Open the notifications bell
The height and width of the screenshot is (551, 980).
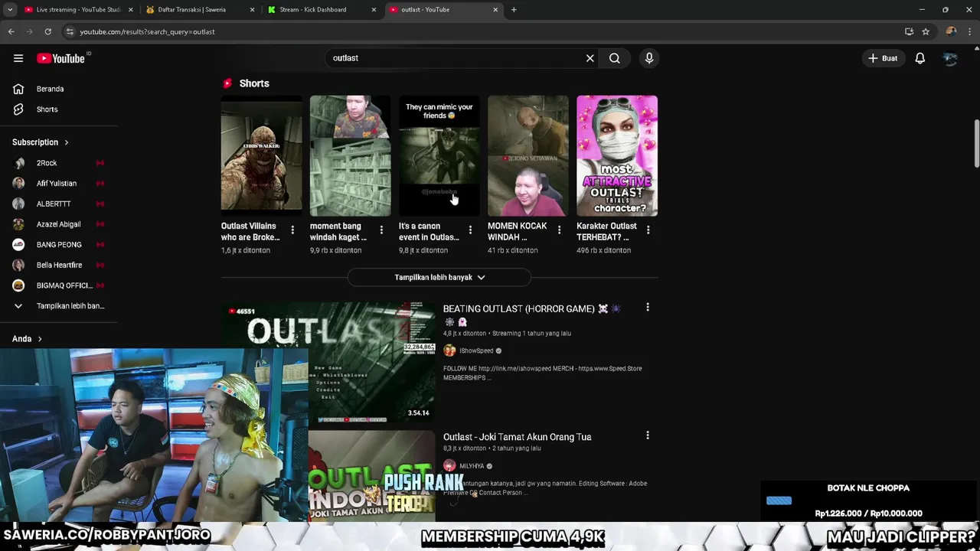click(x=920, y=58)
